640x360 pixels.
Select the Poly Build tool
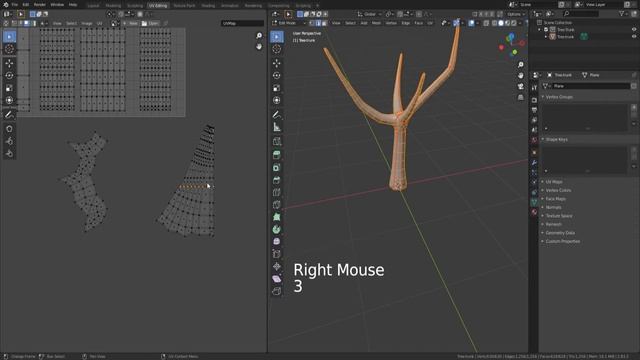(x=277, y=217)
